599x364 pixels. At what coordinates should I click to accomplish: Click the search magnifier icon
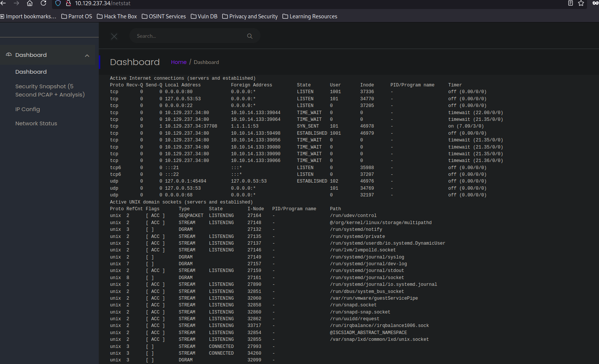tap(250, 36)
